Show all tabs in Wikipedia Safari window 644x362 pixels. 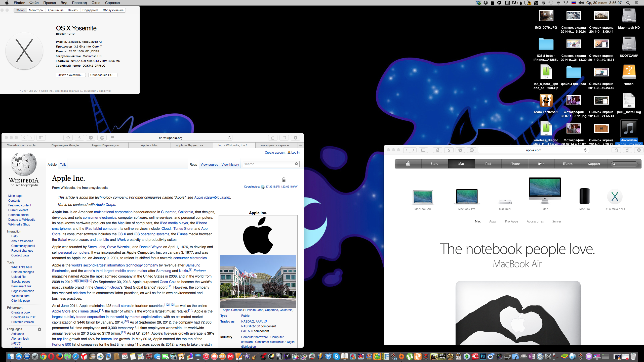click(284, 138)
